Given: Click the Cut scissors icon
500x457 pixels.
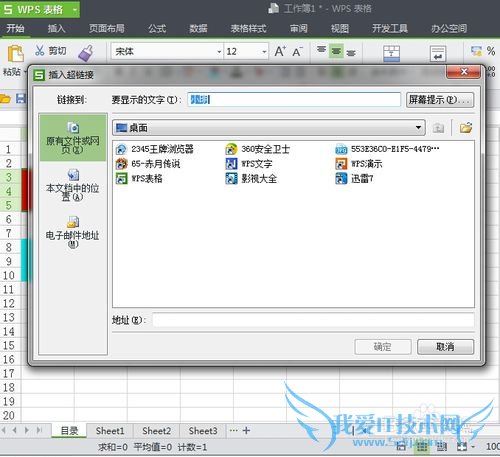Looking at the screenshot, I should click(x=40, y=51).
